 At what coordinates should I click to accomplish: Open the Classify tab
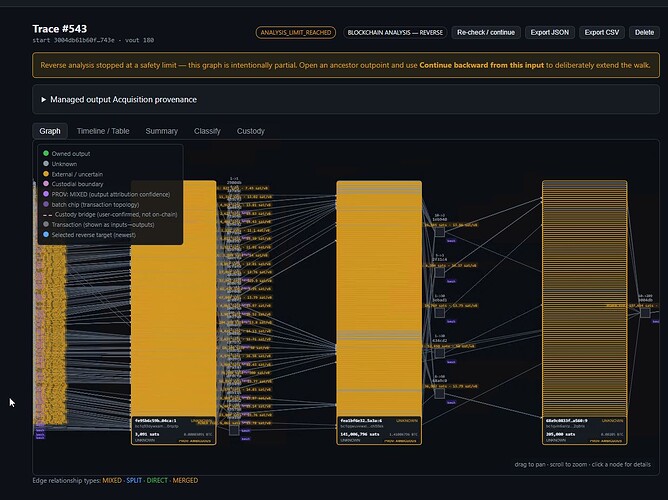pyautogui.click(x=207, y=131)
